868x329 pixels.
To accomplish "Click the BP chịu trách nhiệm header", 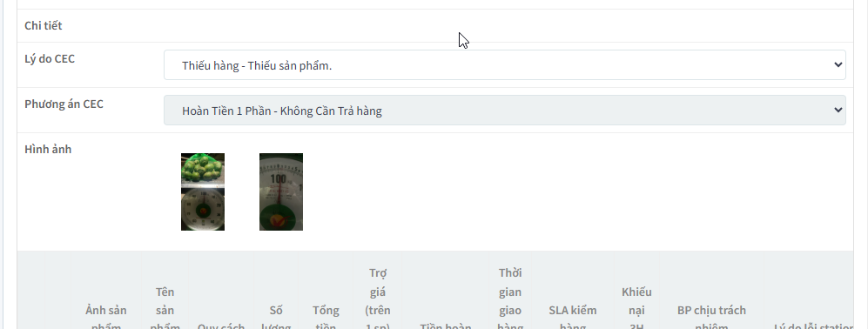I will [711, 319].
